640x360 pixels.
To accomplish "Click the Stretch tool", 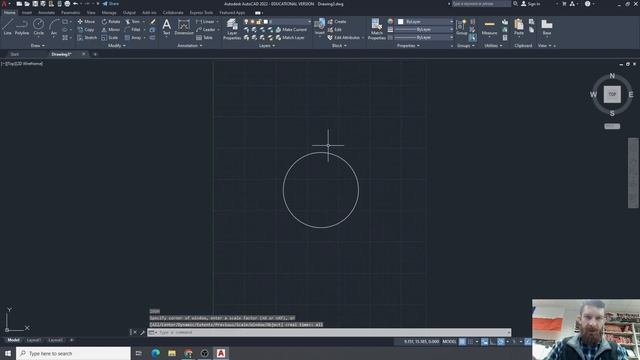I will pyautogui.click(x=87, y=38).
